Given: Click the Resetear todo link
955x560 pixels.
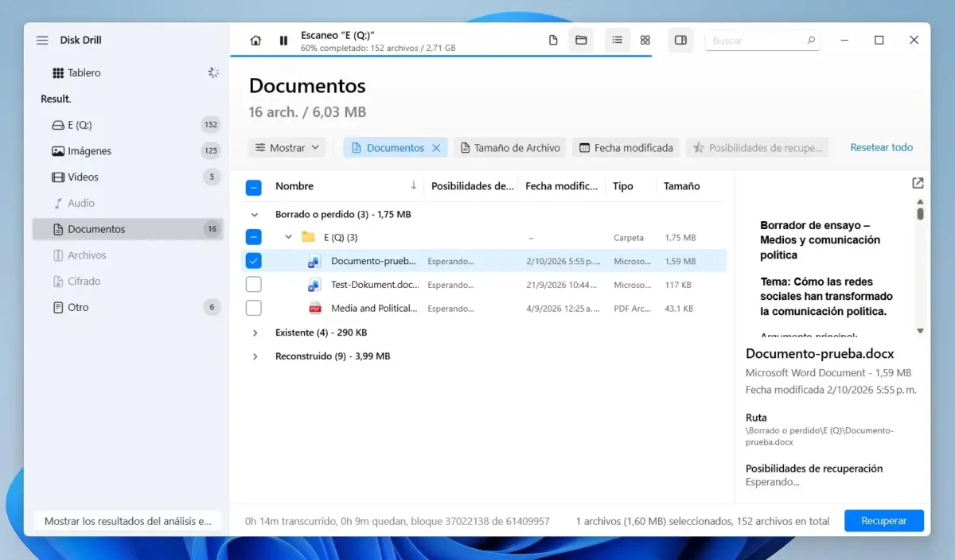Looking at the screenshot, I should pos(882,148).
